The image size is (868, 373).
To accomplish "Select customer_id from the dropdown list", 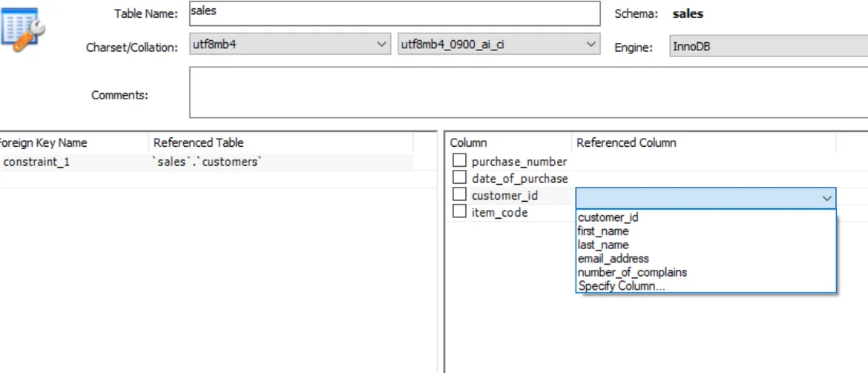I will coord(608,217).
